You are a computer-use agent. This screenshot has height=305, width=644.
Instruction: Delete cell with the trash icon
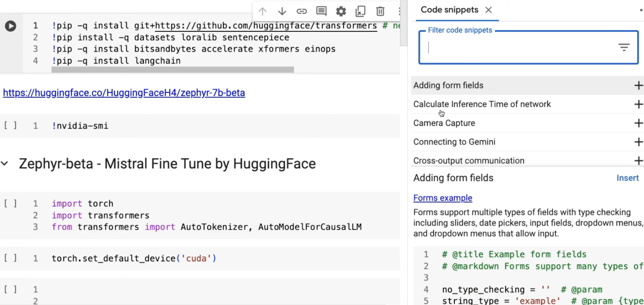coord(380,11)
